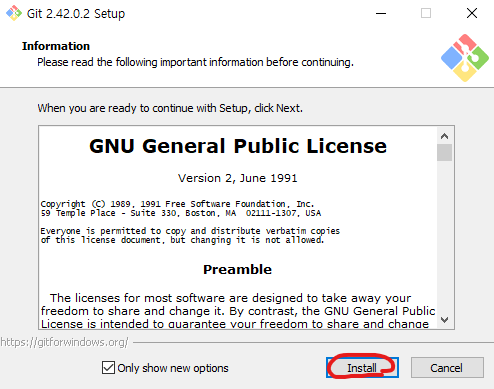Click the large Git logo in header
This screenshot has height=389, width=494.
click(x=465, y=58)
